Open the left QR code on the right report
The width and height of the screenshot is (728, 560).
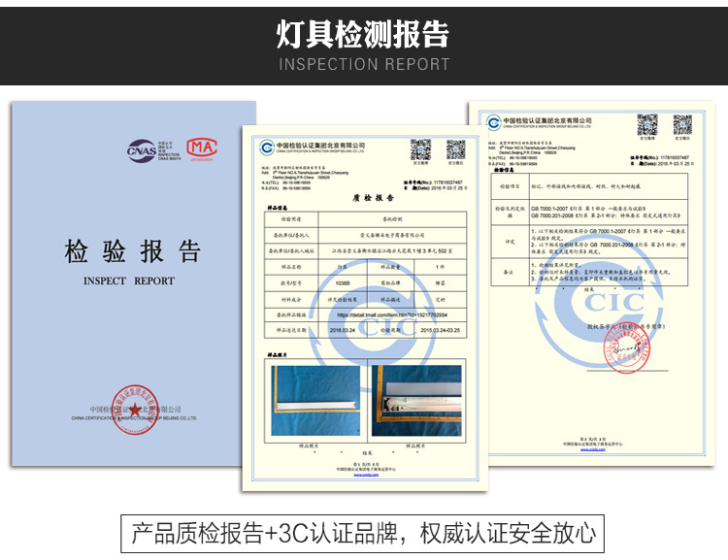click(x=647, y=124)
